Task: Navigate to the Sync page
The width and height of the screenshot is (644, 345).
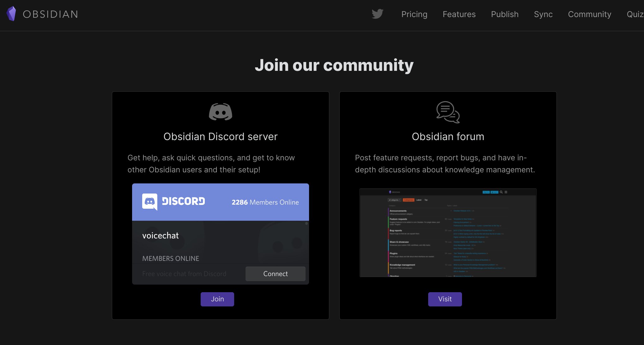Action: (543, 14)
